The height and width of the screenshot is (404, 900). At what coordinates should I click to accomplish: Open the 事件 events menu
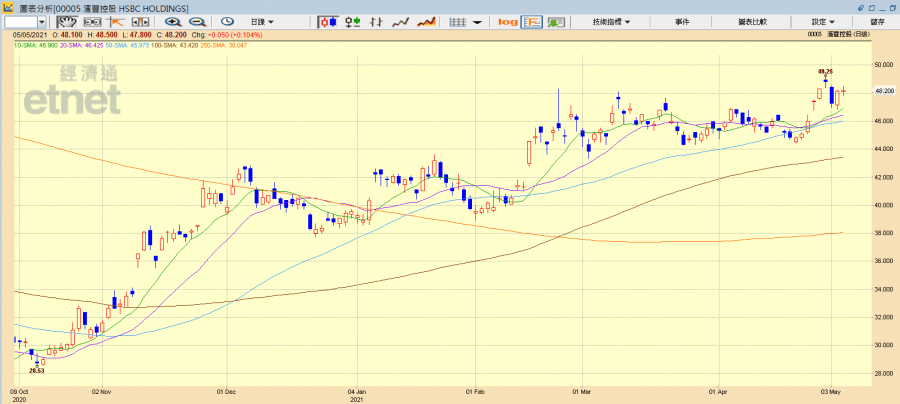coord(682,21)
